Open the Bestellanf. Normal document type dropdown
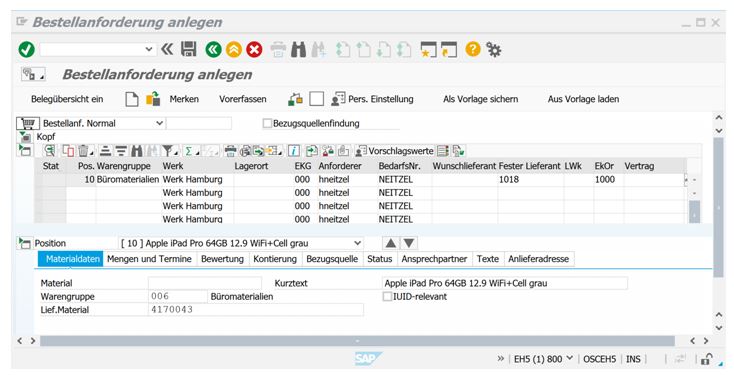This screenshot has width=734, height=375. [159, 123]
